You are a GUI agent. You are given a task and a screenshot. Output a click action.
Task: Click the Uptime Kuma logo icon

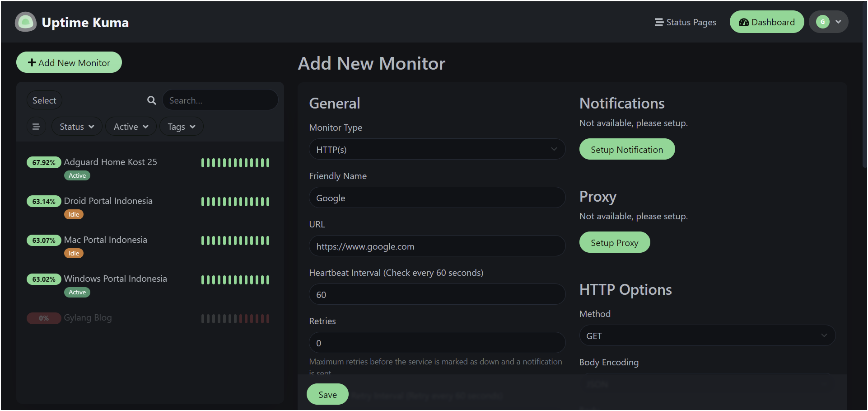tap(26, 22)
